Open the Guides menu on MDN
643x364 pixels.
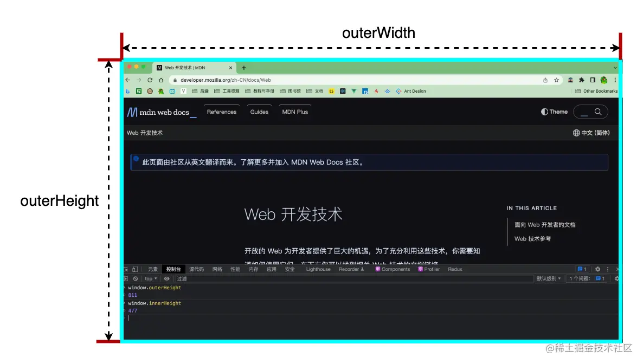tap(259, 112)
